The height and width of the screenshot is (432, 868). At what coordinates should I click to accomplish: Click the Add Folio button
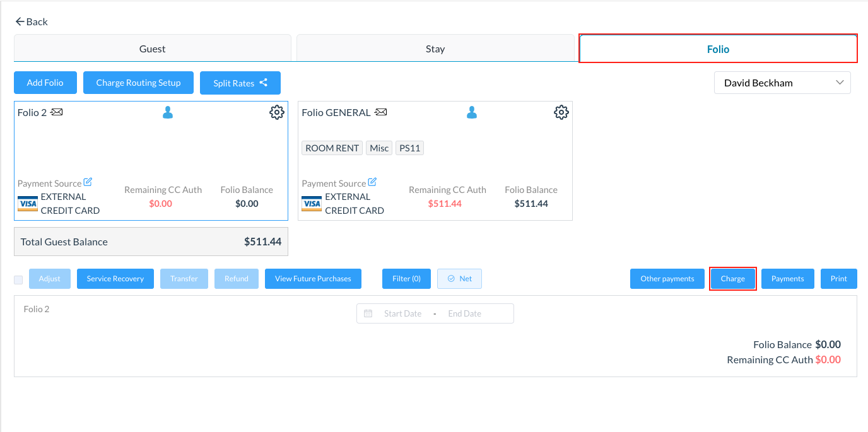(45, 83)
